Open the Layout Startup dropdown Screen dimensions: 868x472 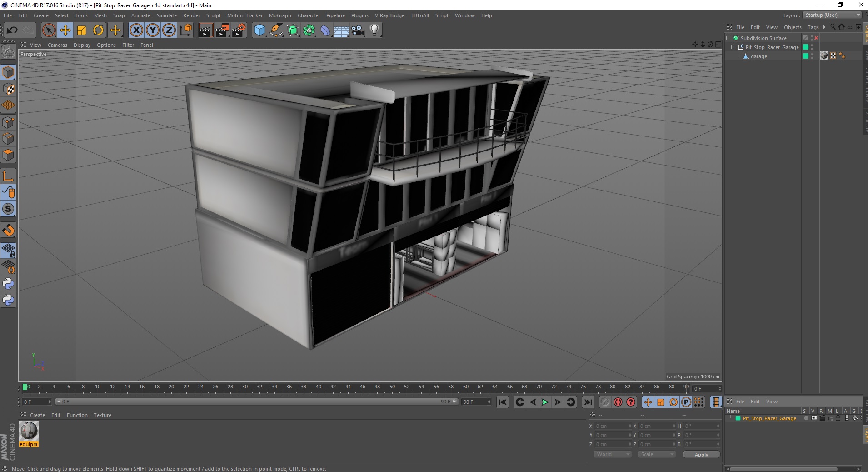point(832,15)
